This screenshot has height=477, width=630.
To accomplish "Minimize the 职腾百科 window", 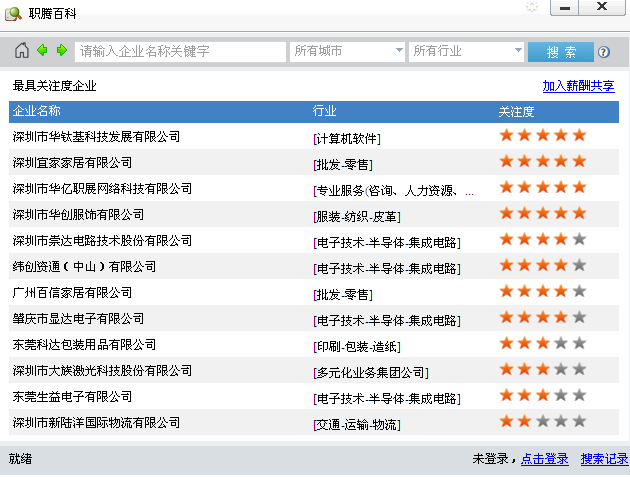I will (x=565, y=8).
